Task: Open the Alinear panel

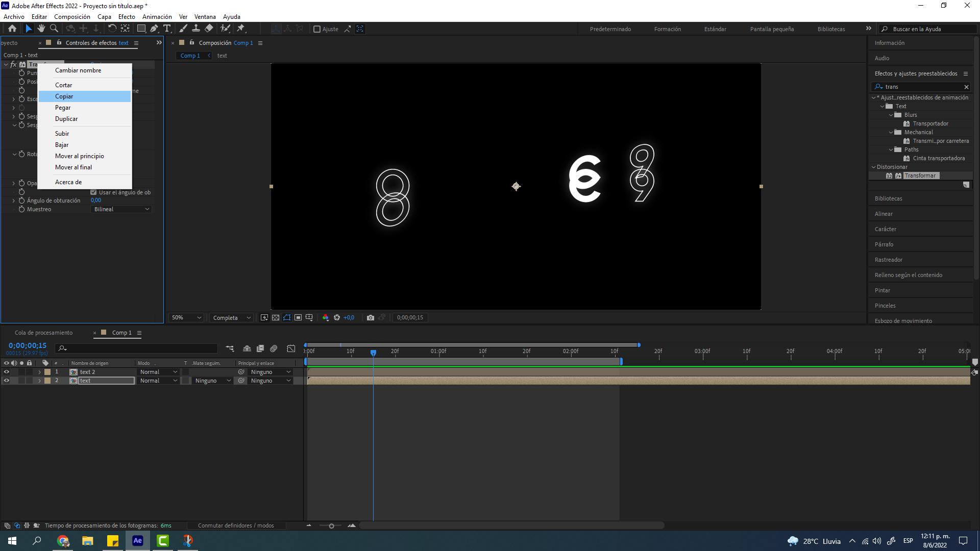Action: click(x=884, y=214)
